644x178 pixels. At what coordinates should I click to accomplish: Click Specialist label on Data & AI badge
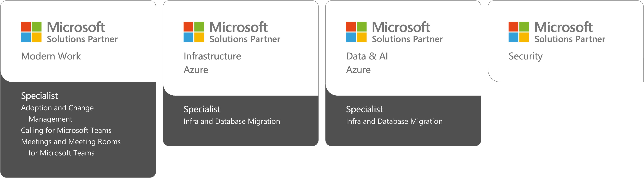tap(364, 109)
